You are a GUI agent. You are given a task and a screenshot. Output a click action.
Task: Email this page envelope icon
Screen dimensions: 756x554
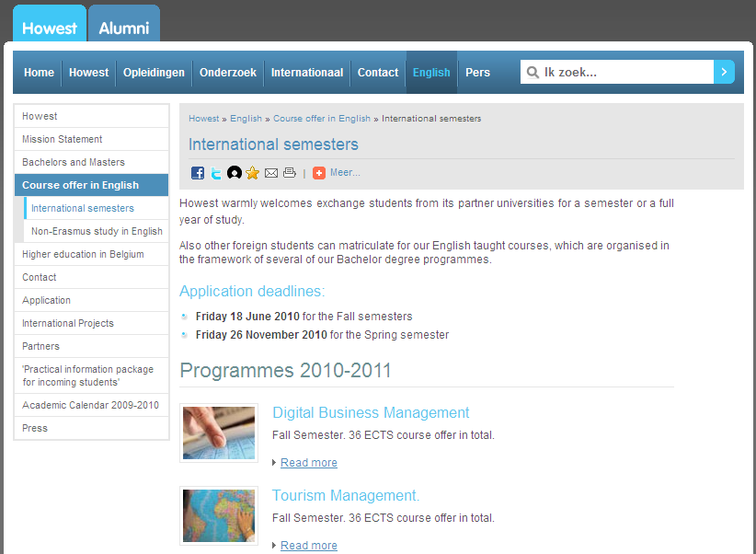[271, 173]
